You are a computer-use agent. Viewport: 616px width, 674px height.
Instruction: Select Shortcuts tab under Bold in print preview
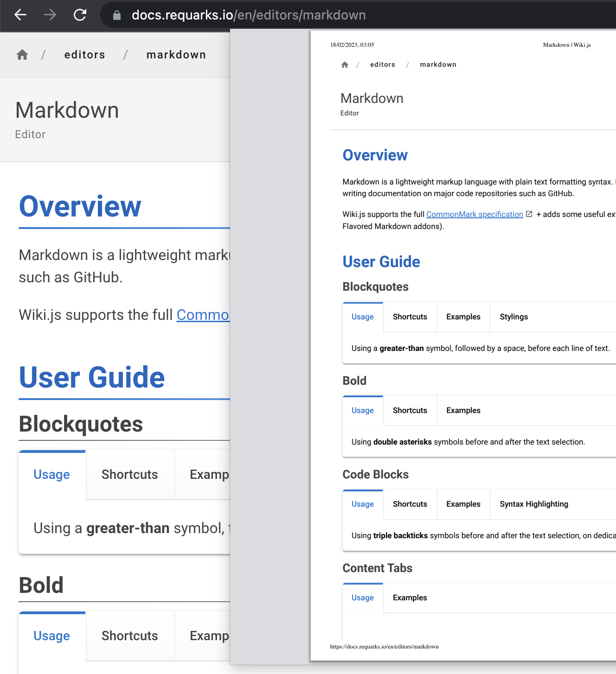tap(410, 411)
